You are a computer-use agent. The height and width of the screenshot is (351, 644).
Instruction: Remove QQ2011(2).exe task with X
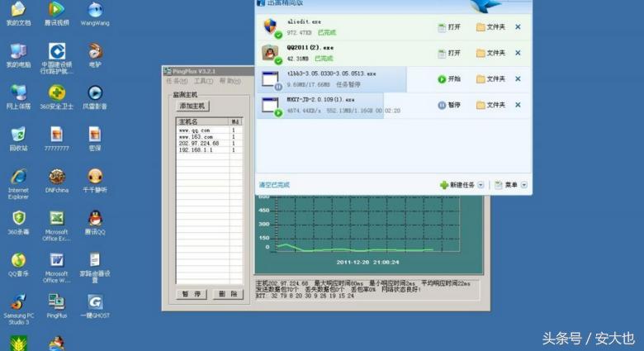pos(518,53)
